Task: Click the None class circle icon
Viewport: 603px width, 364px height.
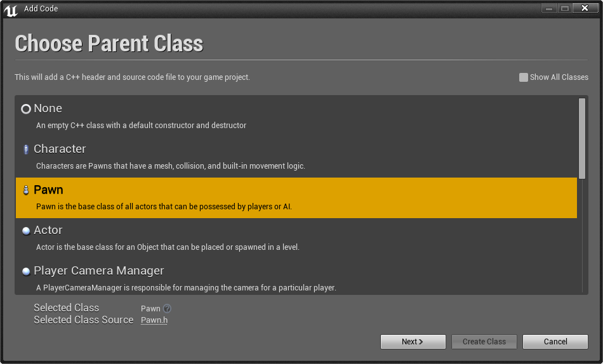Action: [x=26, y=109]
